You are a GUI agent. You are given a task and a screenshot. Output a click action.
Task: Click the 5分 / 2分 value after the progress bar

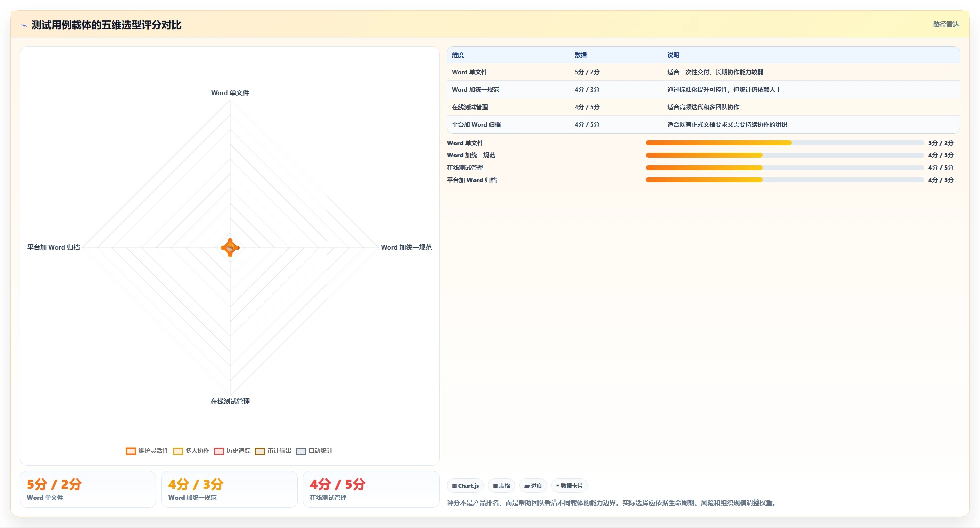click(941, 143)
